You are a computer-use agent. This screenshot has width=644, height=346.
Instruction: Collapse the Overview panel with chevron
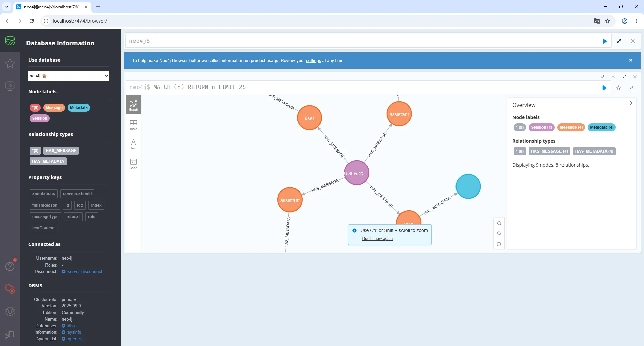631,103
